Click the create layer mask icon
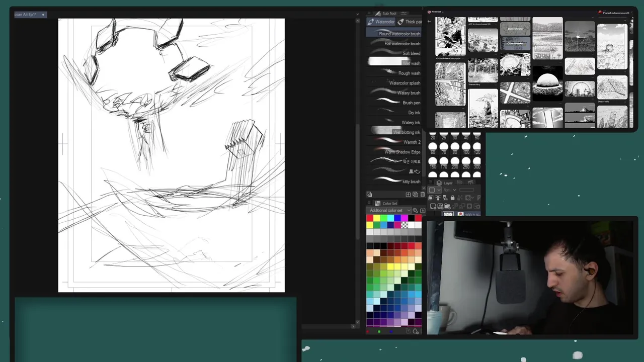 [x=469, y=206]
